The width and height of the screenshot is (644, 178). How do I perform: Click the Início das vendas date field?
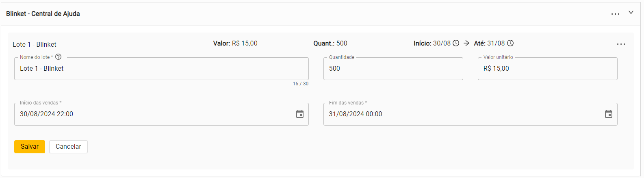pos(154,114)
